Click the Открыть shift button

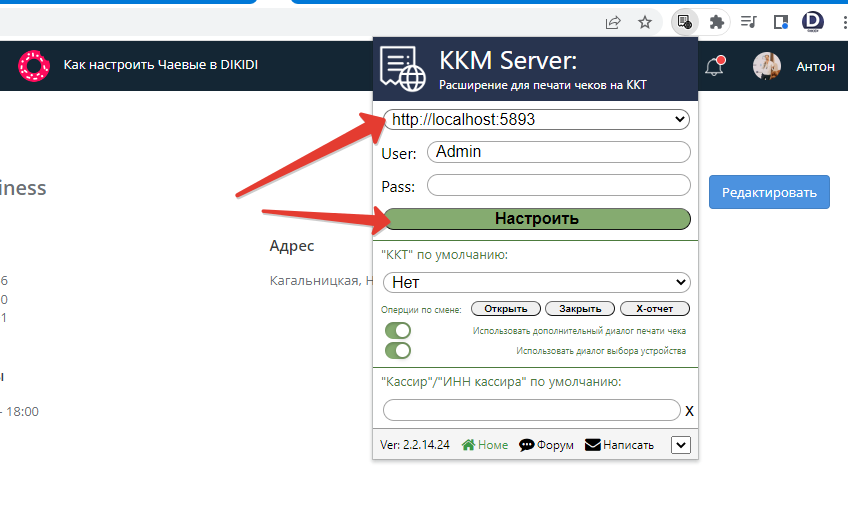tap(506, 309)
